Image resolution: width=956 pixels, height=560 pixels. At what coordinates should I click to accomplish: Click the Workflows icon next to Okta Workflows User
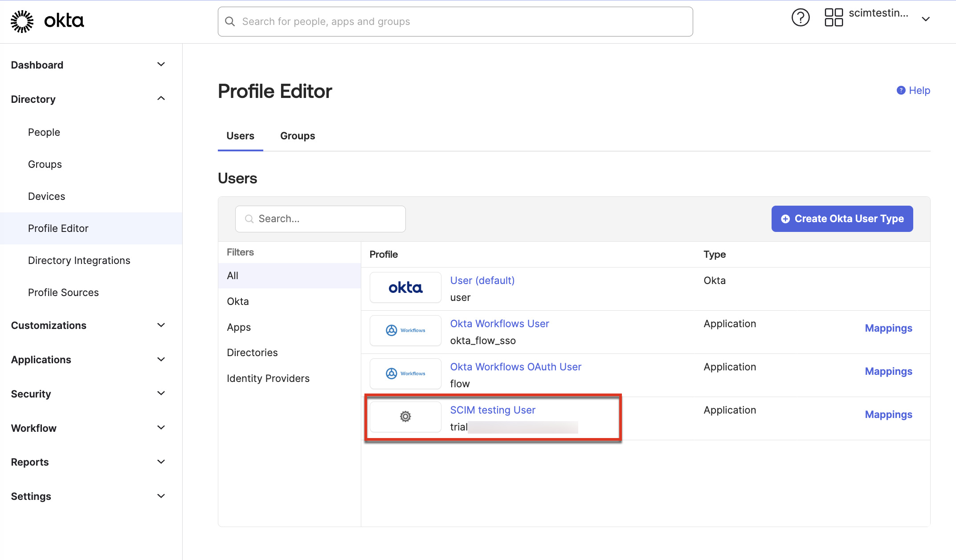click(405, 330)
